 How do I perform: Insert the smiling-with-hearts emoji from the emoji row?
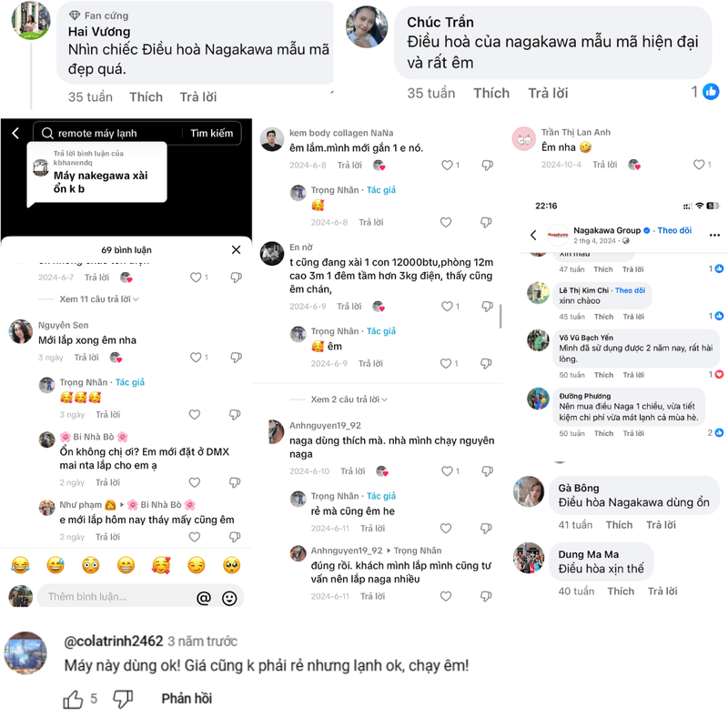coord(161,565)
